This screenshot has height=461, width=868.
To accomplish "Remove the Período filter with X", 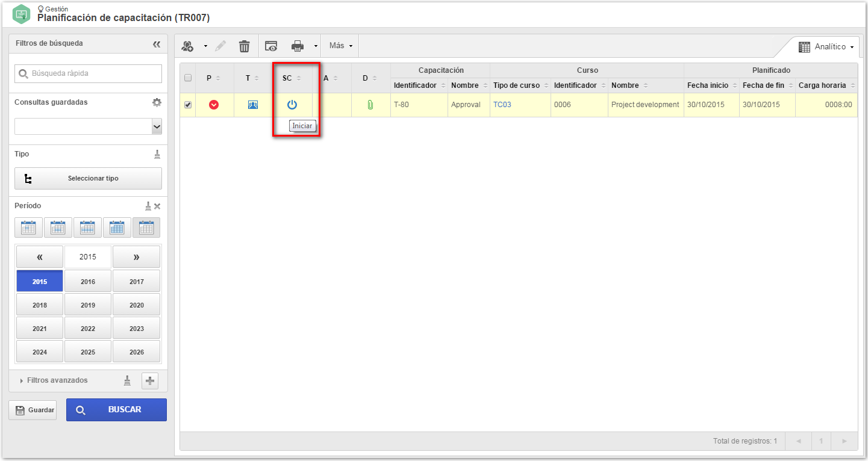I will pos(157,206).
